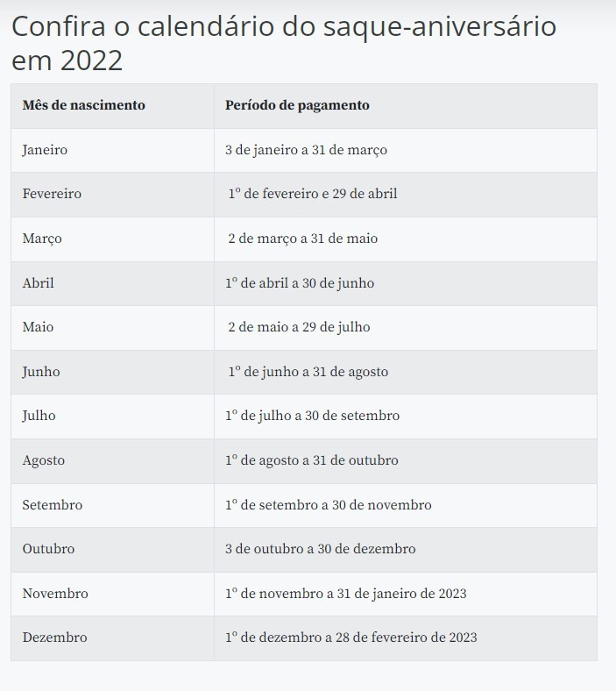This screenshot has width=616, height=691.
Task: Select the "Mês de nascimento" column header
Action: [x=84, y=105]
